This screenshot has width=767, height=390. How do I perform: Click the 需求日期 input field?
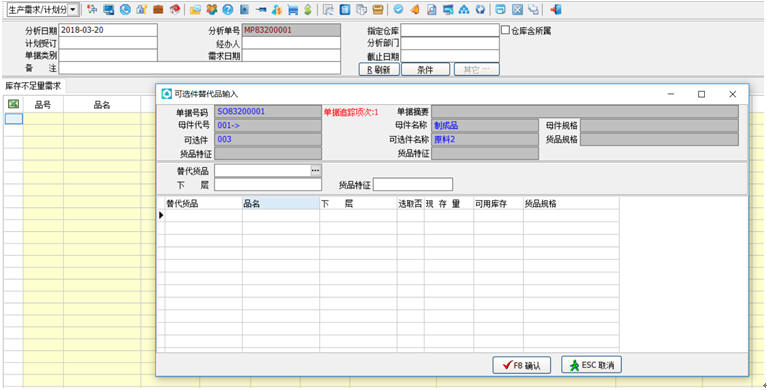pos(292,55)
